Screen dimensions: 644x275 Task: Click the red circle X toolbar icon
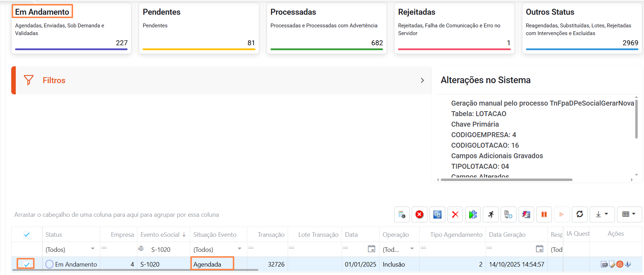click(x=419, y=214)
